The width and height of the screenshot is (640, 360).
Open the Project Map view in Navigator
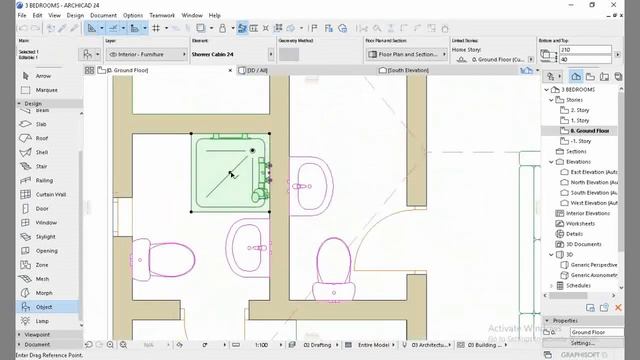click(576, 76)
